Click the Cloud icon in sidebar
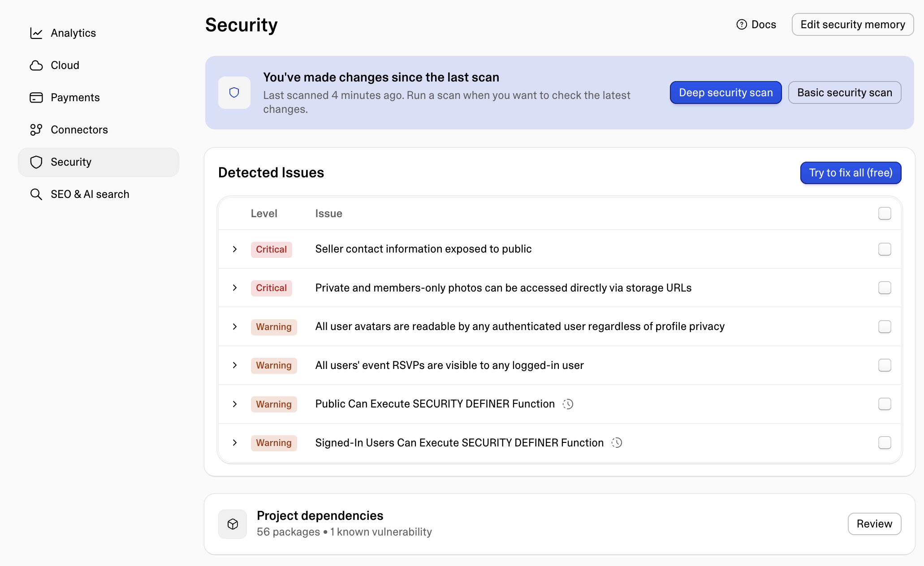Viewport: 924px width, 566px height. click(x=36, y=65)
